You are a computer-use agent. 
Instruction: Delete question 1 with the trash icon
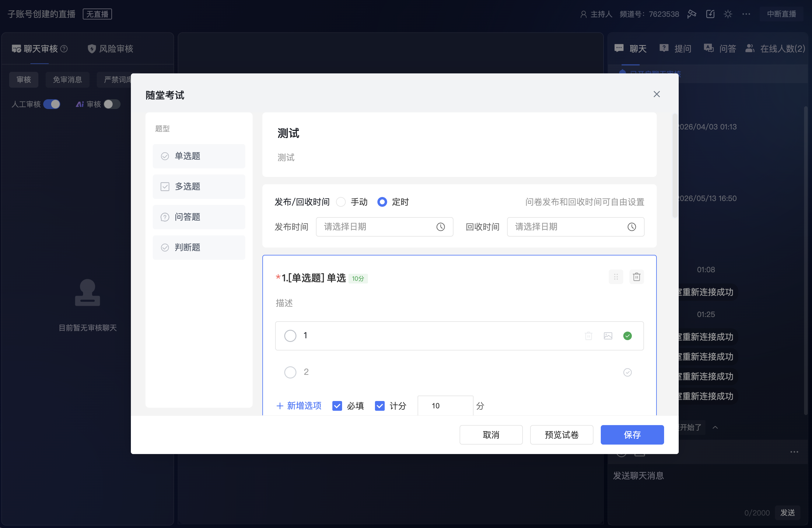[636, 277]
